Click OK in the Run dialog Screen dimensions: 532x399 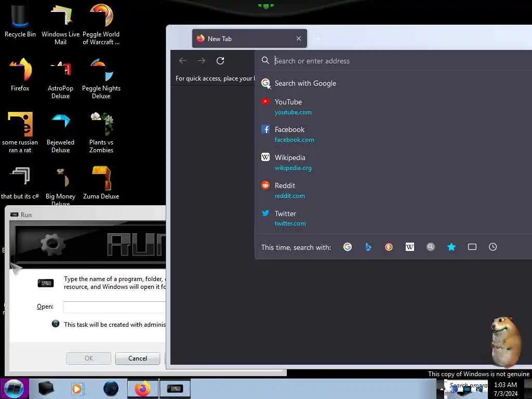[88, 358]
